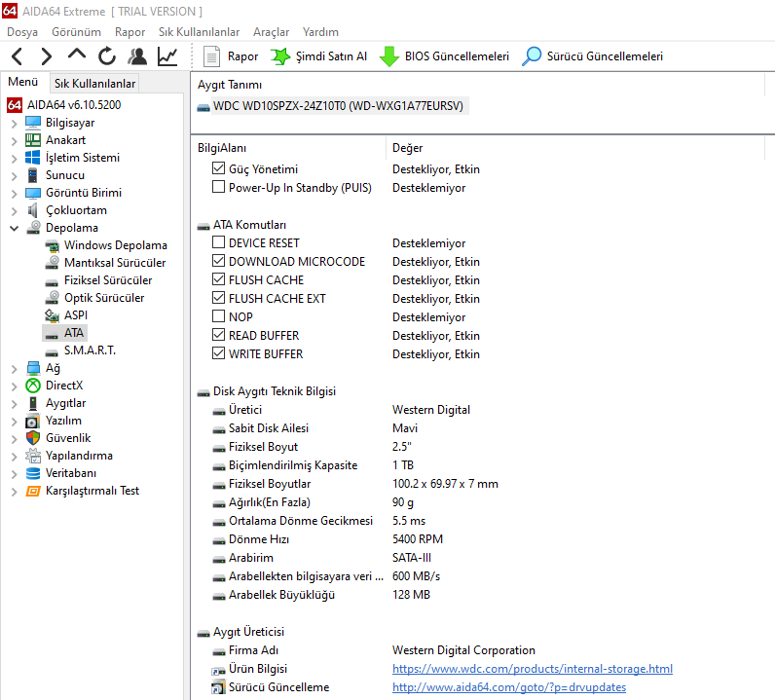Select Windows Depolama in the tree
Screen dimensions: 775x700
pyautogui.click(x=115, y=245)
